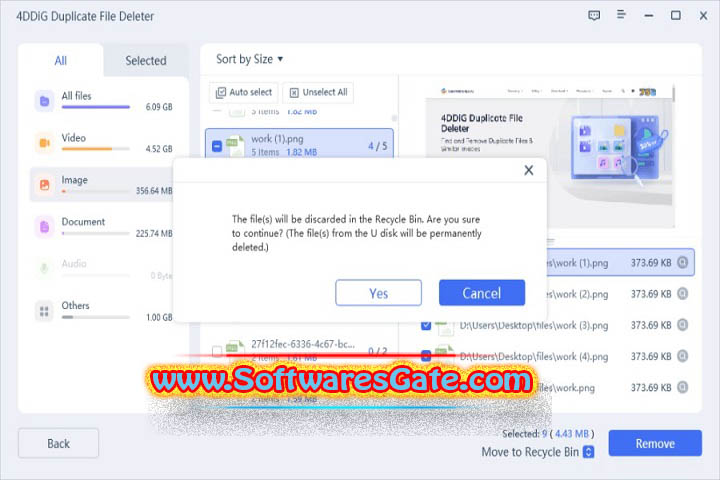Click the 225.74 MB size value
Viewport: 720px width, 480px height.
(154, 233)
